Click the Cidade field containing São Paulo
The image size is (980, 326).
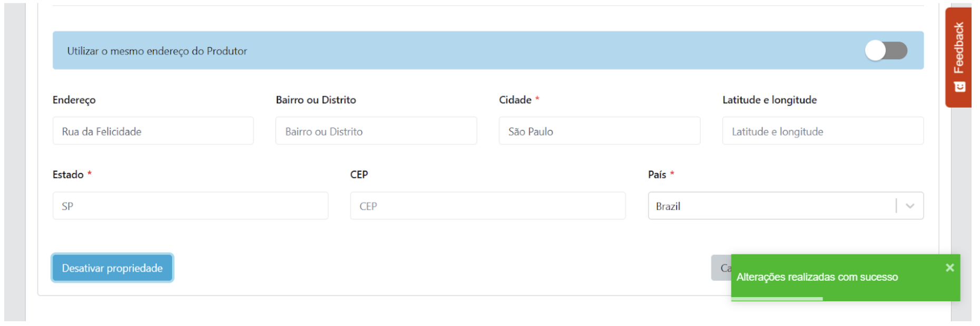(x=599, y=131)
